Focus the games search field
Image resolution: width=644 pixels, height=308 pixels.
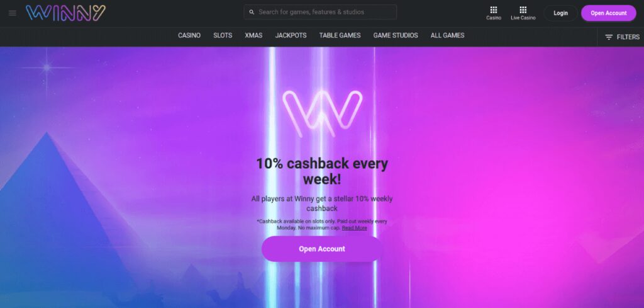tap(320, 12)
